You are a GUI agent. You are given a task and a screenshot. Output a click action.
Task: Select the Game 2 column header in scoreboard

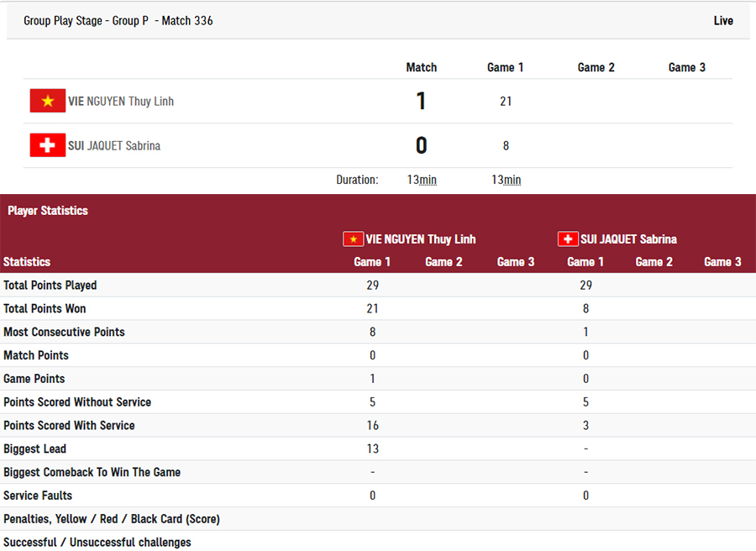pos(596,67)
